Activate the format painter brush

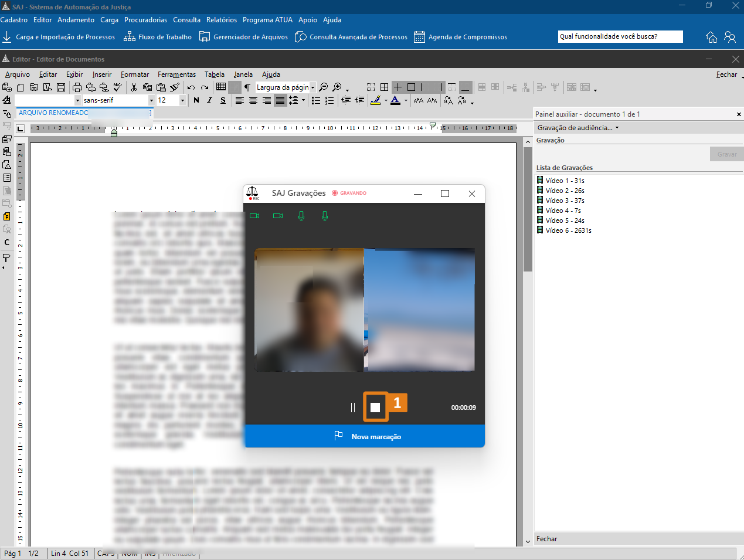(x=175, y=87)
